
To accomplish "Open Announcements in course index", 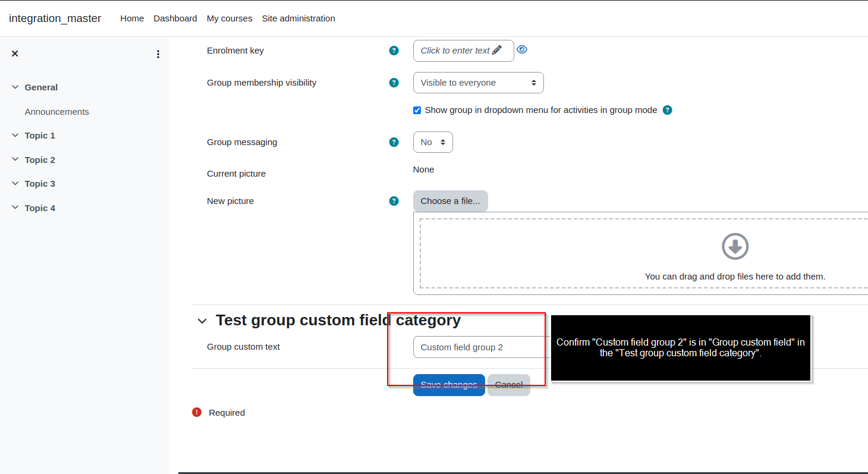I will [56, 112].
